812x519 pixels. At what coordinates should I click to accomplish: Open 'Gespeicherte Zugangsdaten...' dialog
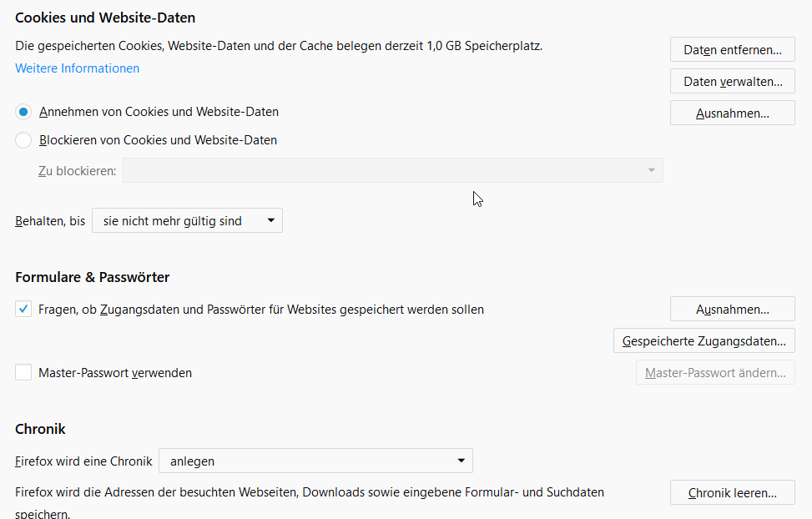tap(704, 341)
